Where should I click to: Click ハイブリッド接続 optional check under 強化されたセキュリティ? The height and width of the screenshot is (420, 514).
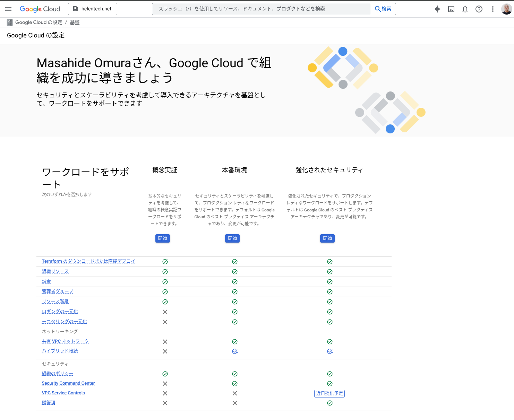pos(330,351)
